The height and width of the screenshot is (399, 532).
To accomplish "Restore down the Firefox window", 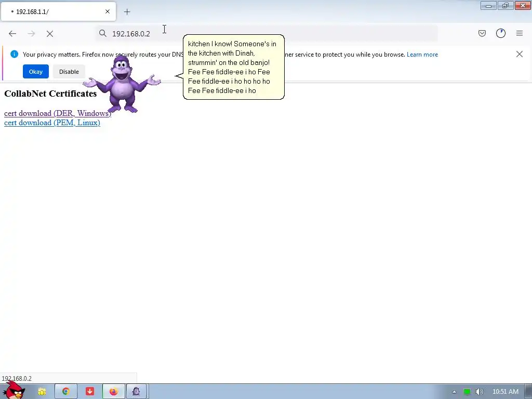I will [x=506, y=6].
